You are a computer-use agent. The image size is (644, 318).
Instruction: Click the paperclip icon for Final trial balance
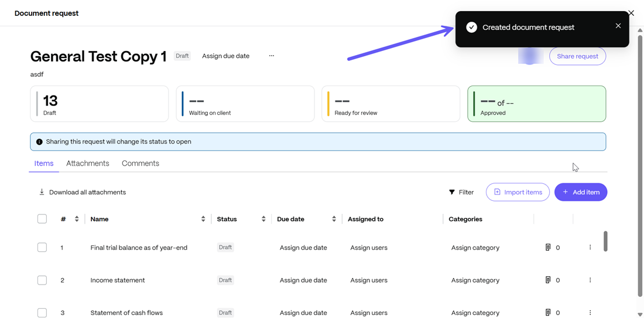(547, 247)
